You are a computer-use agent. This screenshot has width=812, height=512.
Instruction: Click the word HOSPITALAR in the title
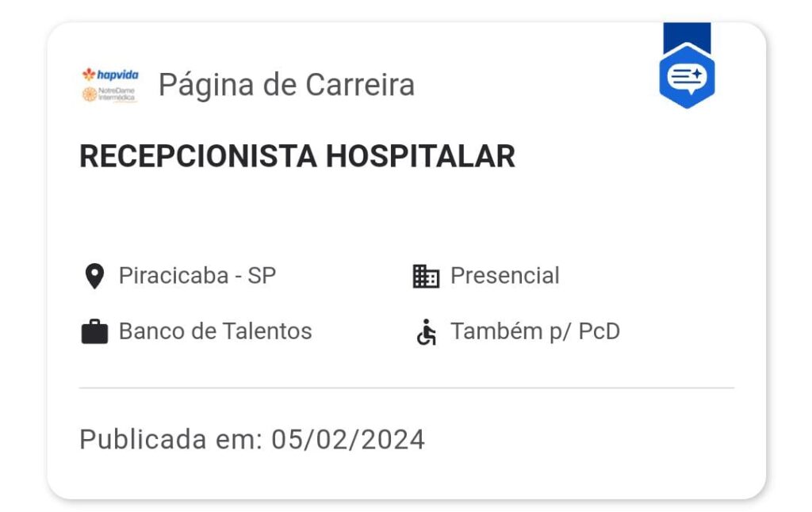coord(420,156)
